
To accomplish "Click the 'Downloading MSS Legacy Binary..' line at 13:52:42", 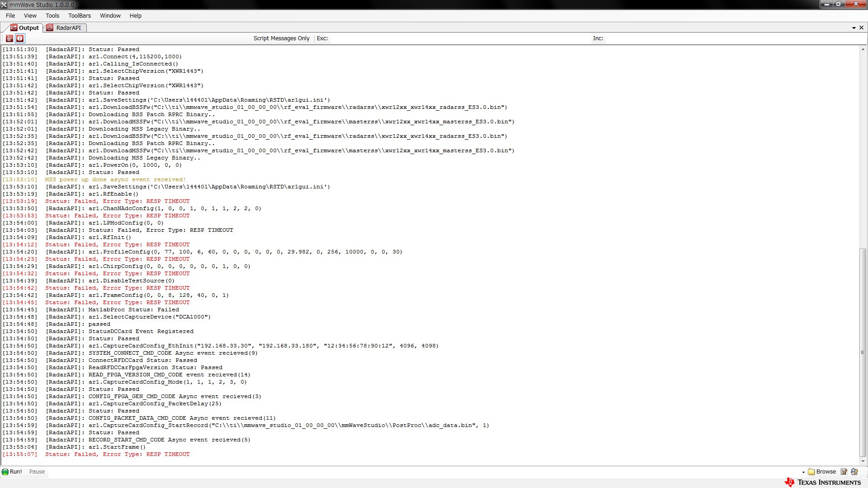I will [x=101, y=158].
